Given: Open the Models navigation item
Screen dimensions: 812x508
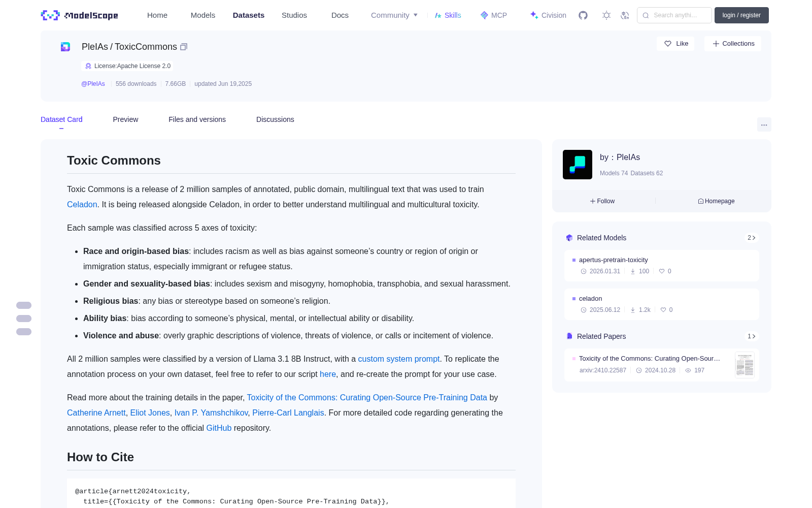Looking at the screenshot, I should [x=203, y=15].
